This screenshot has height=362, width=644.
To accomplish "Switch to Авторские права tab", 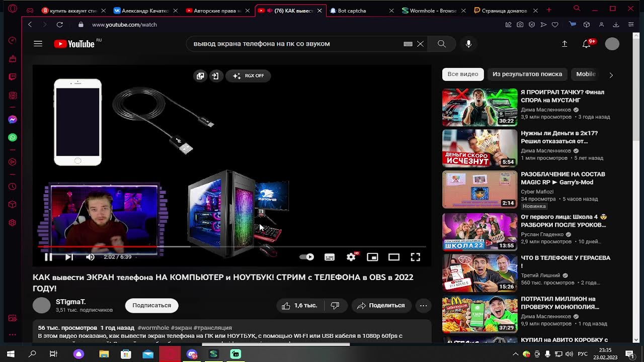I will coord(218,10).
